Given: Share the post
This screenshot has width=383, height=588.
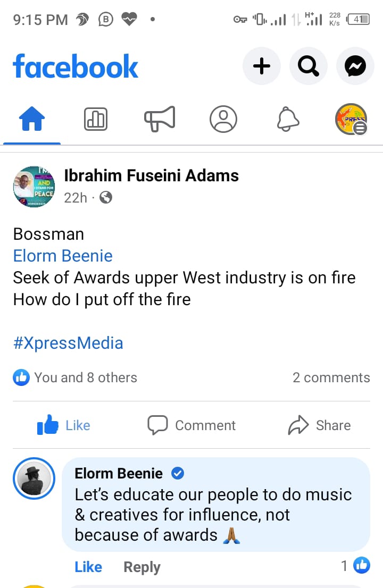Looking at the screenshot, I should [319, 425].
